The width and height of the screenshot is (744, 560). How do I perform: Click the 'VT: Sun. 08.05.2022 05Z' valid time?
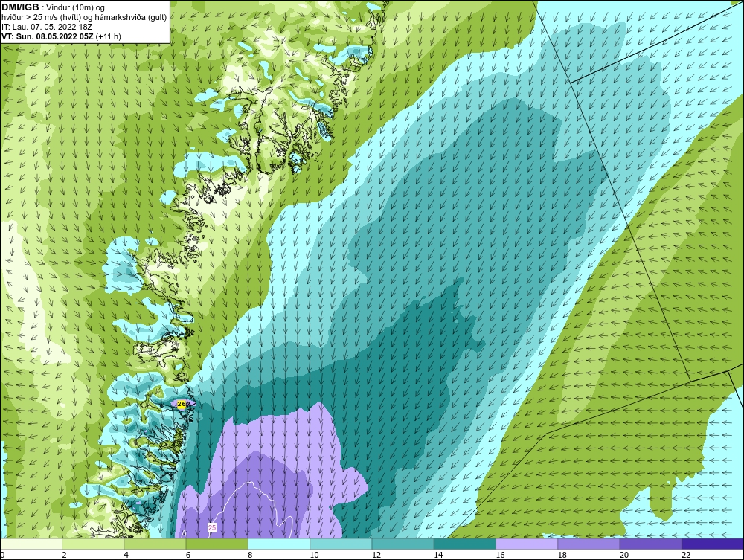pyautogui.click(x=48, y=36)
